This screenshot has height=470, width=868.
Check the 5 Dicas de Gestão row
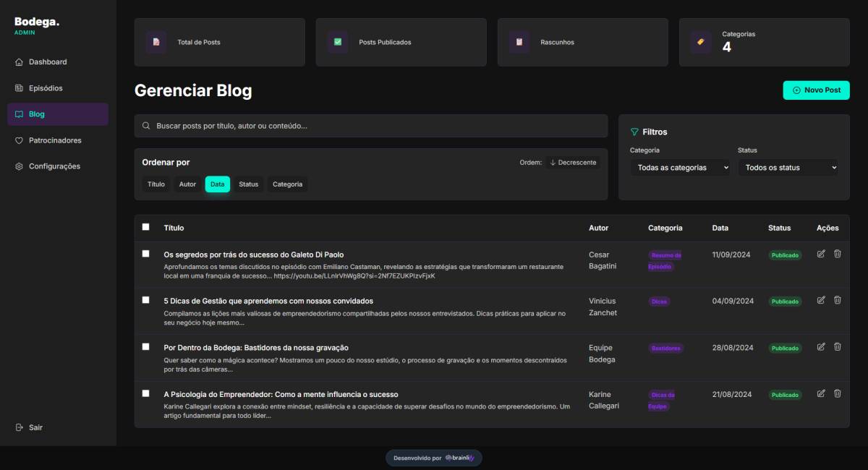pos(145,300)
